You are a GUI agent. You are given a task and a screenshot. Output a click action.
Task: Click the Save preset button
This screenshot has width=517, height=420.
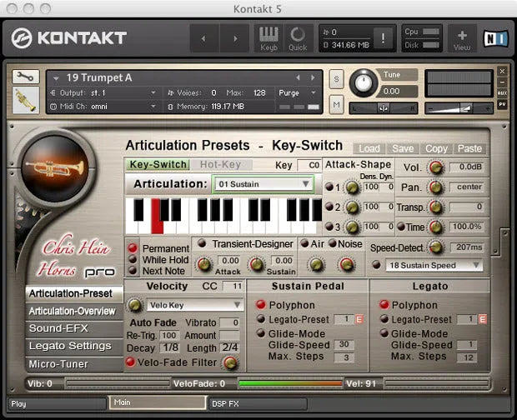coord(403,148)
